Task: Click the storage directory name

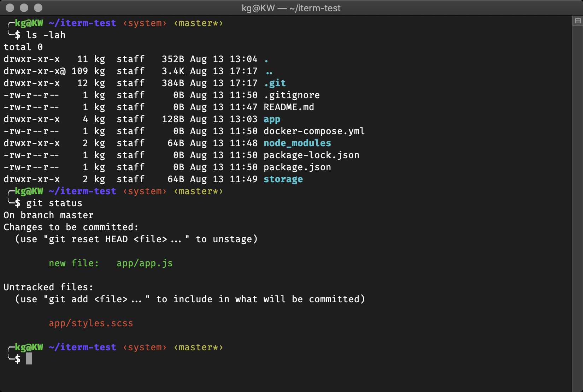Action: [283, 179]
